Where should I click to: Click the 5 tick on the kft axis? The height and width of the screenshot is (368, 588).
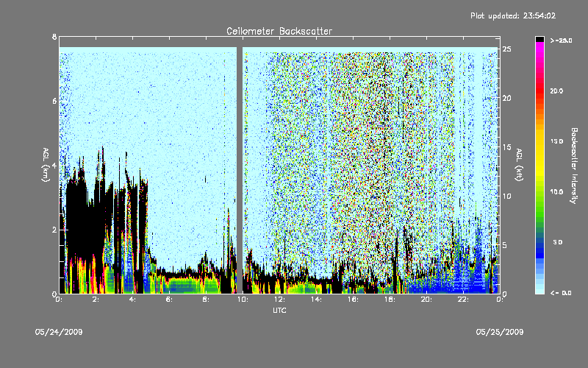pos(505,245)
